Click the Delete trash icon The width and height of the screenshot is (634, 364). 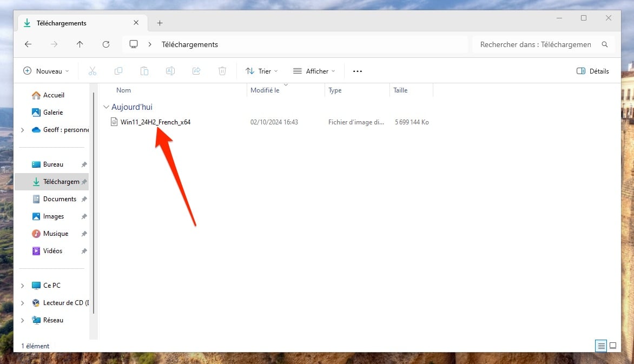[222, 71]
